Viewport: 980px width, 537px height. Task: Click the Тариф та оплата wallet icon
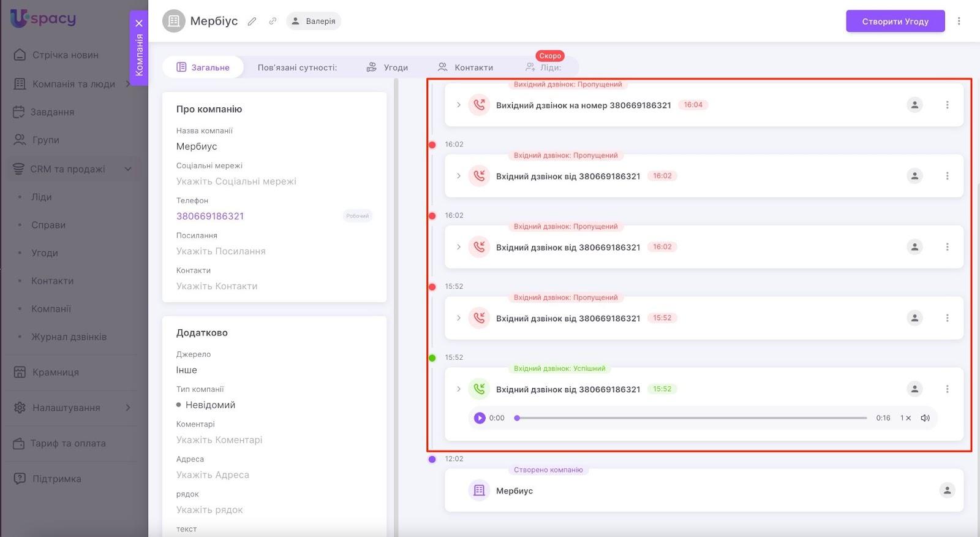click(20, 443)
